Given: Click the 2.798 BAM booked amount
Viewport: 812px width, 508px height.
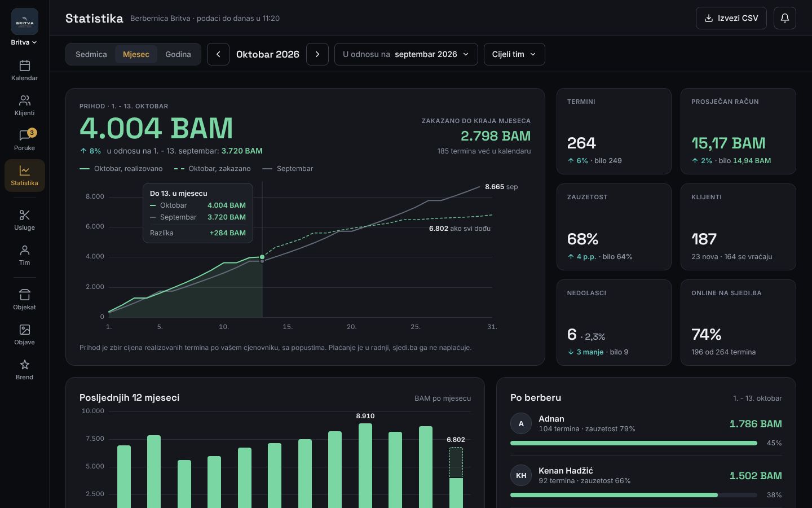Looking at the screenshot, I should [x=496, y=136].
